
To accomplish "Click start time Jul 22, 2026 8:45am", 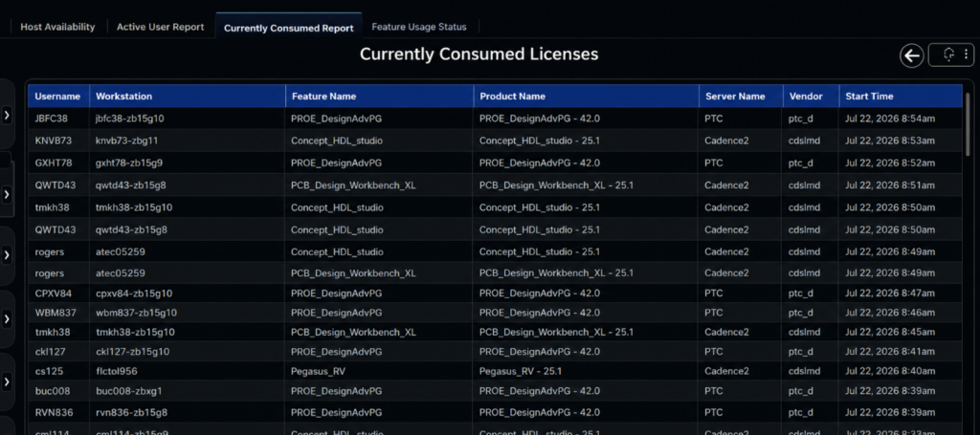I will click(x=890, y=332).
